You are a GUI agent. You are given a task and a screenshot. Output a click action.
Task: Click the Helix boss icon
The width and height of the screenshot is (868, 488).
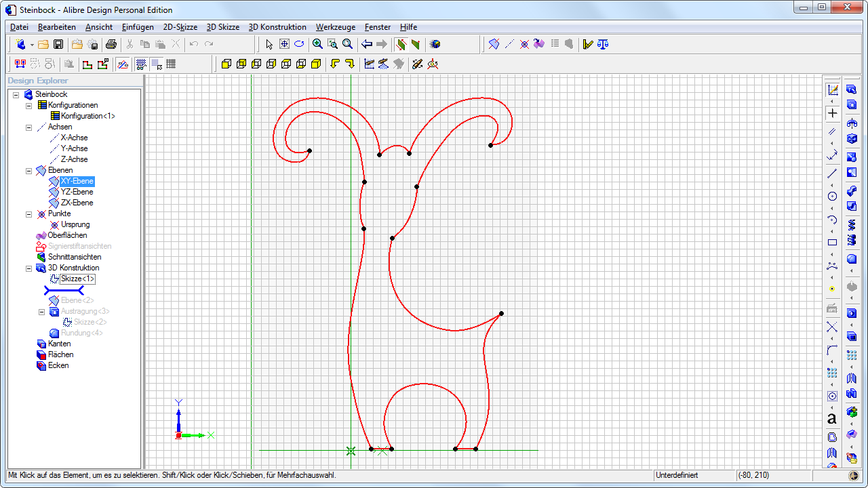pyautogui.click(x=852, y=224)
